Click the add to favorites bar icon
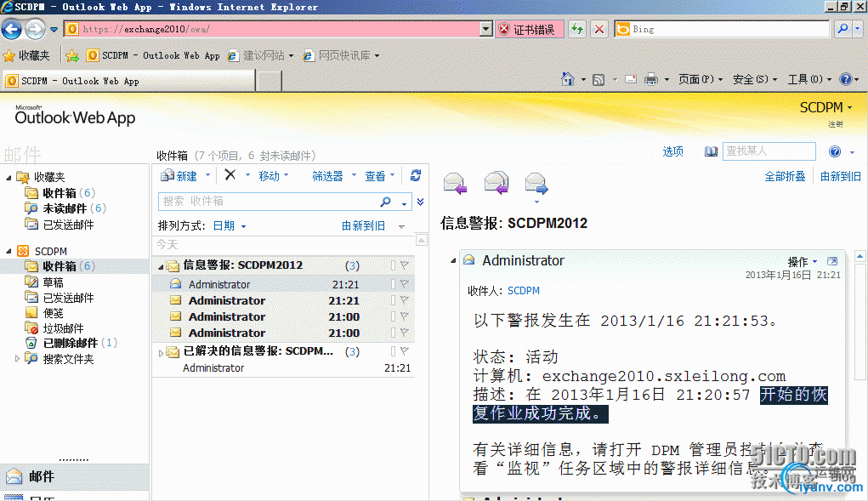 pyautogui.click(x=72, y=56)
